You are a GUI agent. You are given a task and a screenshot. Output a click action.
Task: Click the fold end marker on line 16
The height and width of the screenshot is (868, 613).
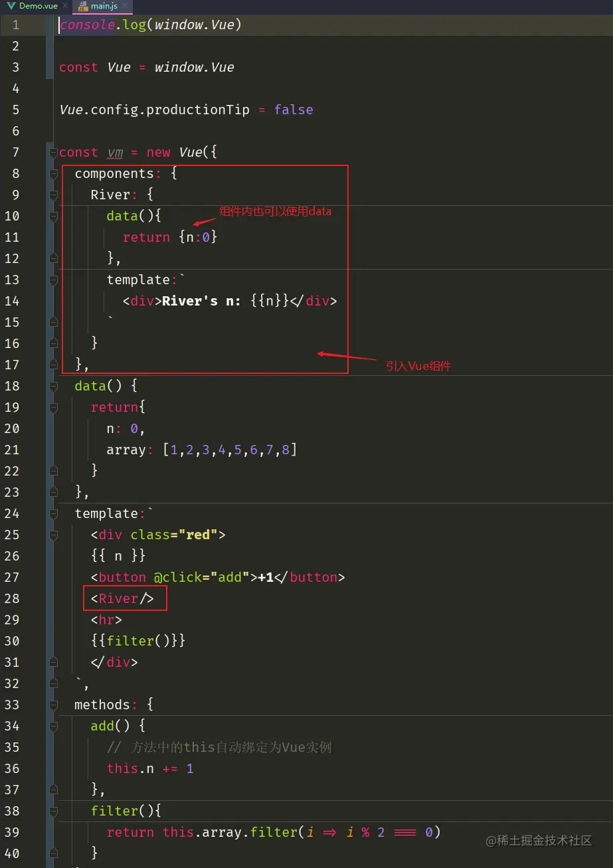[x=53, y=343]
